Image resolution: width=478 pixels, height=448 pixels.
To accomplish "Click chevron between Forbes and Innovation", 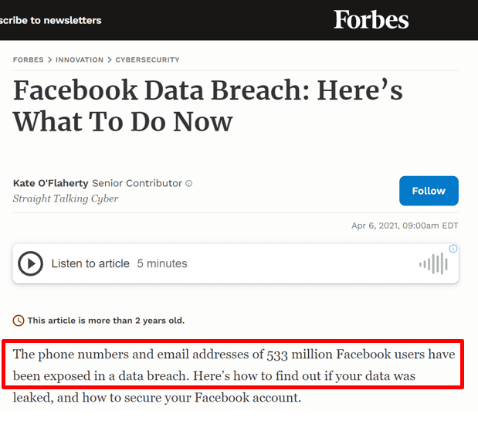I will 49,59.
